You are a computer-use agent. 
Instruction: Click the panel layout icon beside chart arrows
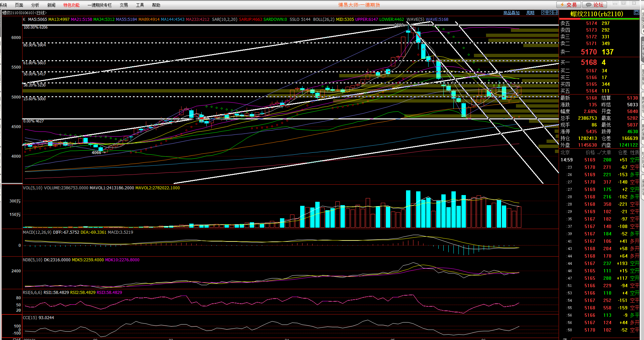(x=556, y=12)
